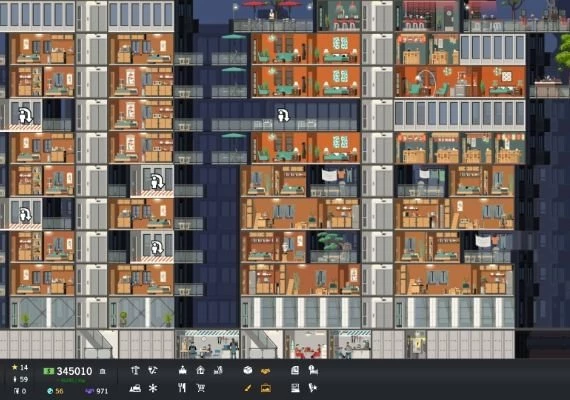The width and height of the screenshot is (570, 400).
Task: Click the green daily income text under money
Action: click(71, 380)
